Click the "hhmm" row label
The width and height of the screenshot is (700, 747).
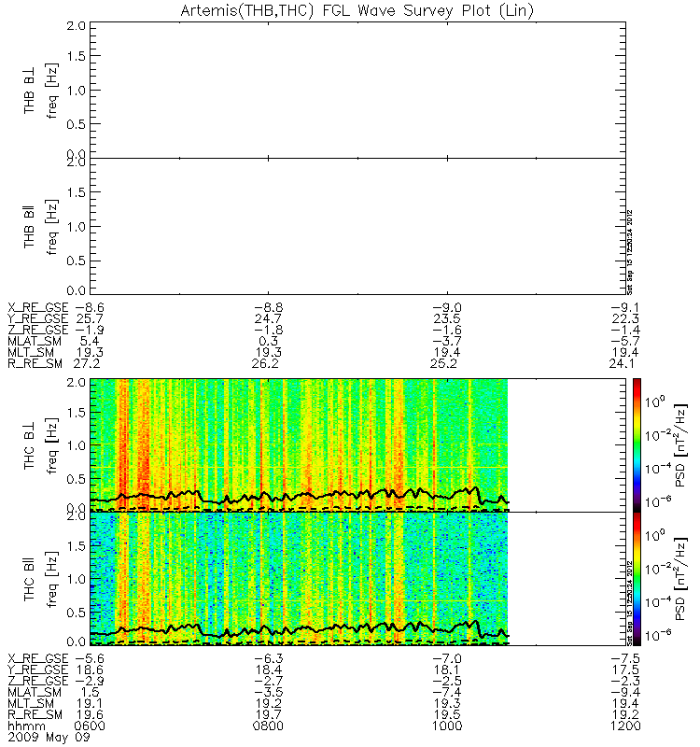point(27,726)
